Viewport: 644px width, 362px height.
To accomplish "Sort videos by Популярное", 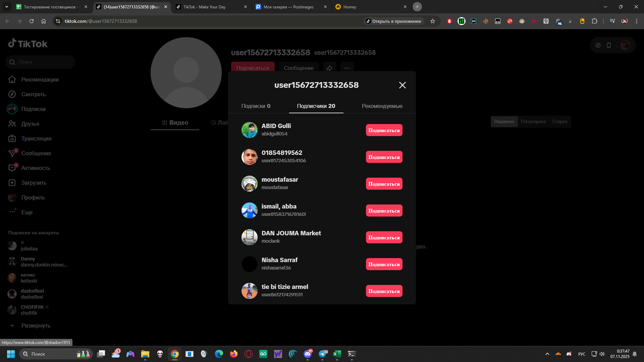I will click(x=533, y=122).
